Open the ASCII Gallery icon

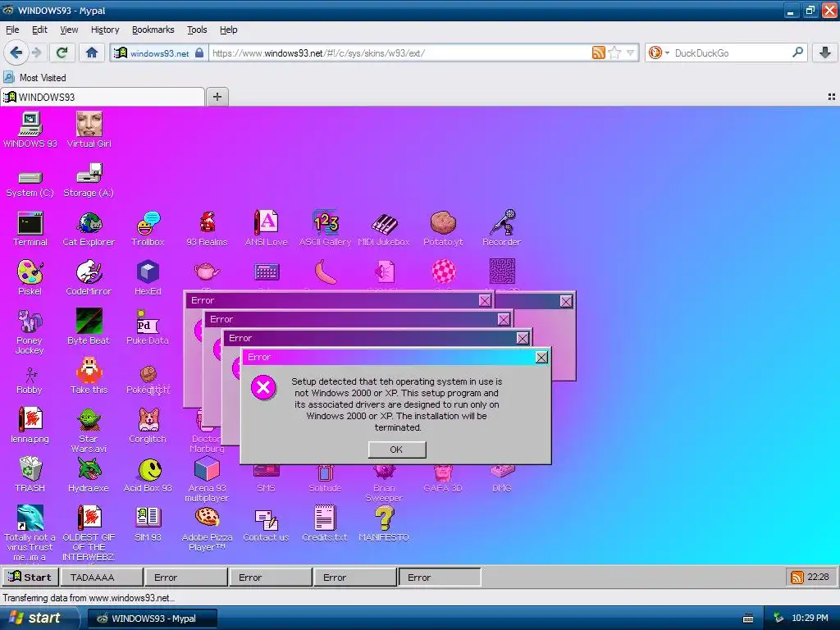click(x=325, y=228)
